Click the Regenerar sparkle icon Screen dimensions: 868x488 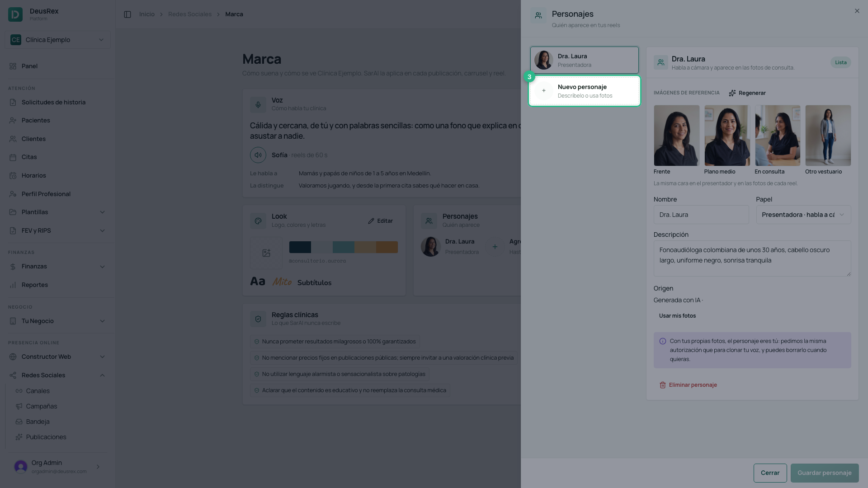point(732,93)
